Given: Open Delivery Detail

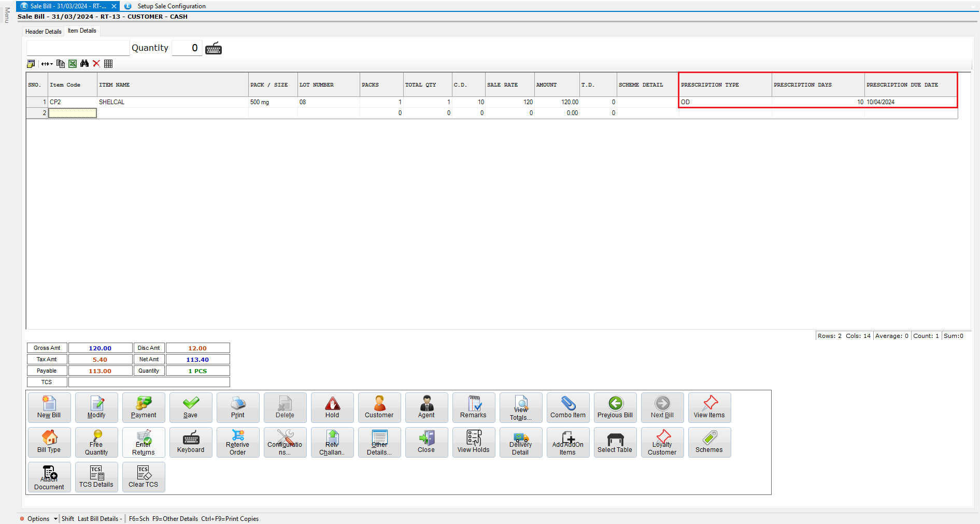Looking at the screenshot, I should click(520, 442).
